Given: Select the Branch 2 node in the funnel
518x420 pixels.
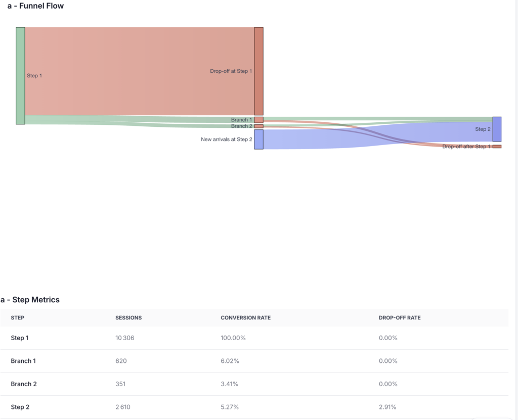Looking at the screenshot, I should coord(258,126).
